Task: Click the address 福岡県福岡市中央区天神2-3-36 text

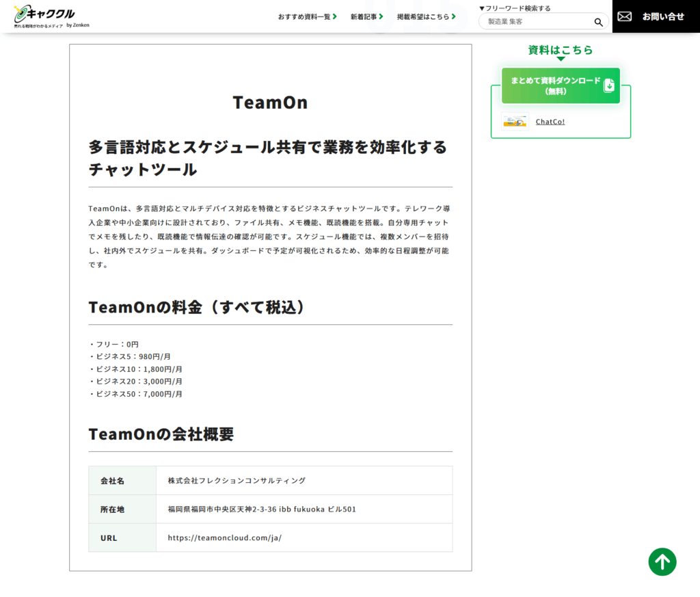Action: 262,509
